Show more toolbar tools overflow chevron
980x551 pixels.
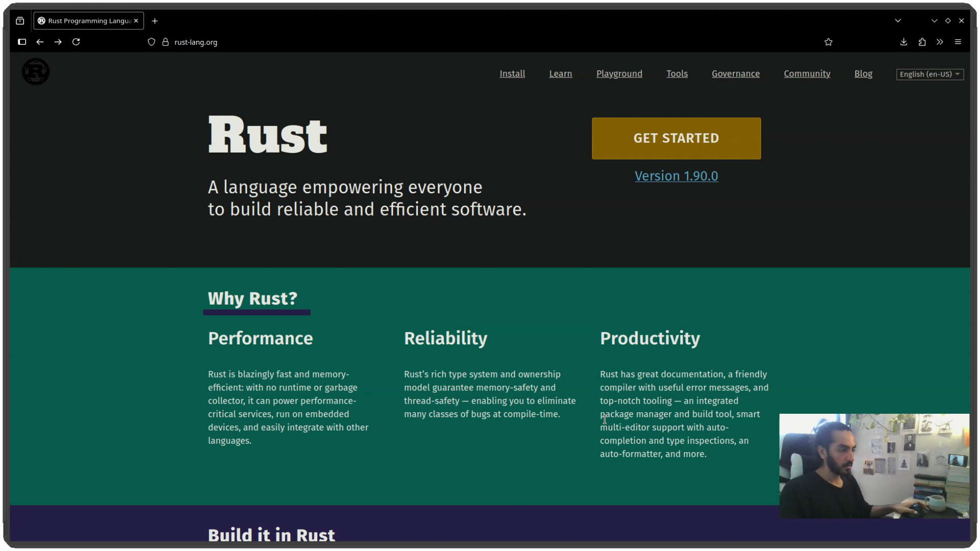[x=940, y=42]
